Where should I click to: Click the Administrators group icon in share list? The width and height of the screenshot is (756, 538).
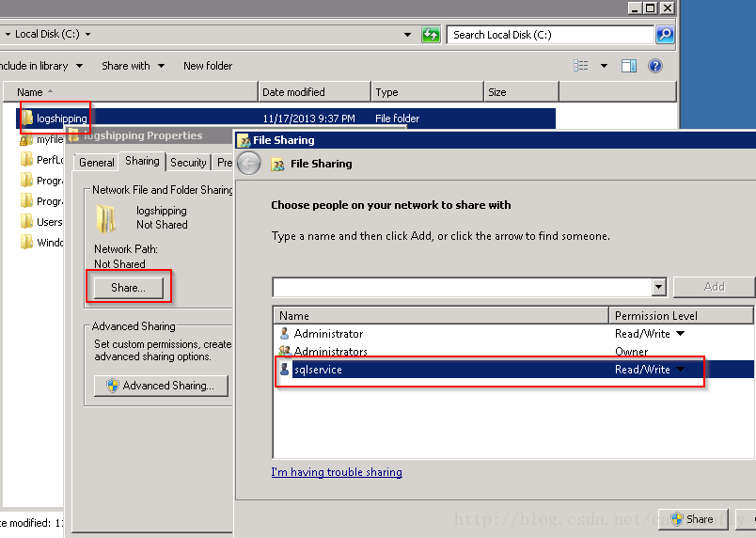click(x=285, y=351)
